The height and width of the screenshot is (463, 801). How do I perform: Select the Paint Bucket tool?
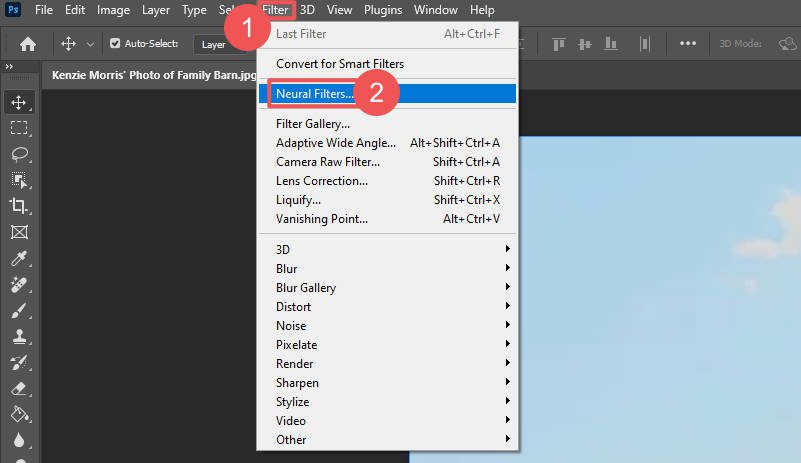click(19, 414)
